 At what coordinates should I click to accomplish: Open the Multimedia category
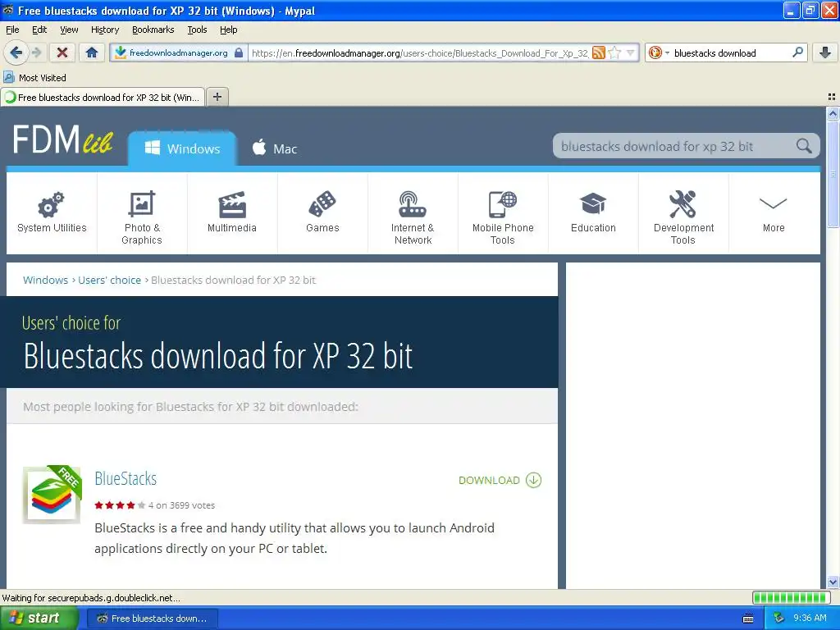[232, 212]
